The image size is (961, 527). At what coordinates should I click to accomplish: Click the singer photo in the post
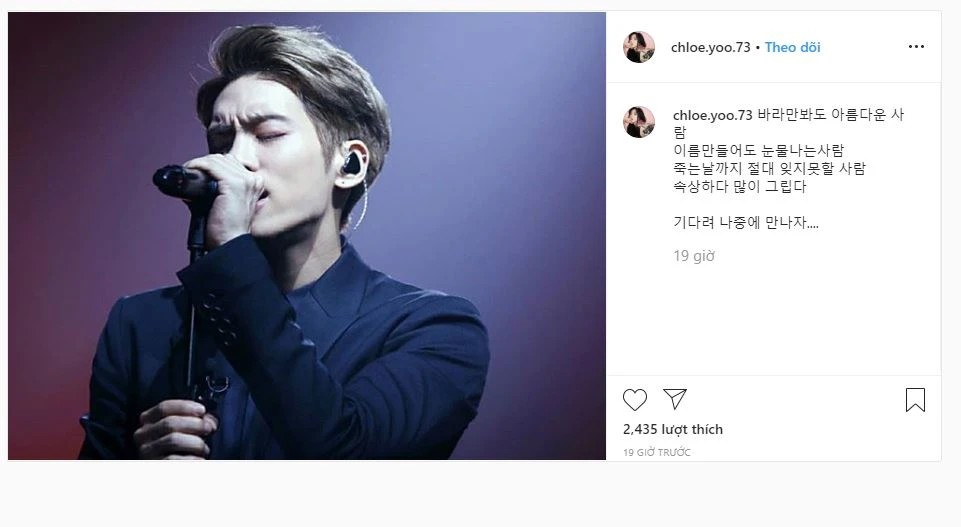(x=306, y=236)
